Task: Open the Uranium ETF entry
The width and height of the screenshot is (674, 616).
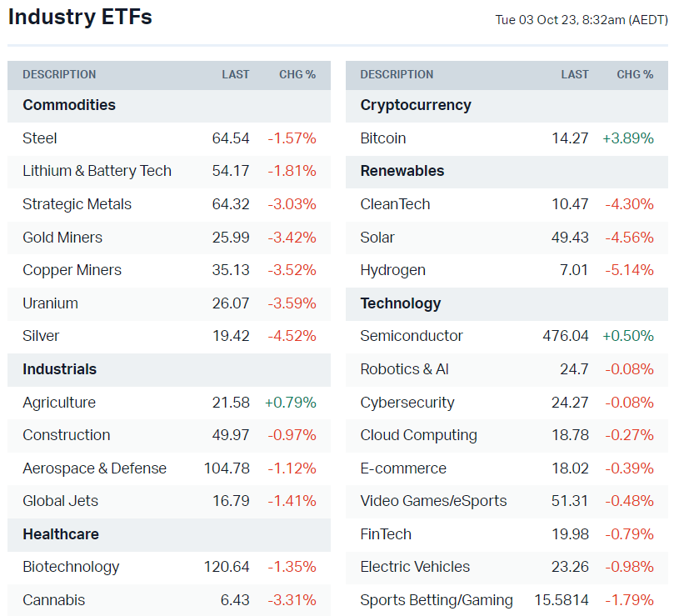Action: 50,303
